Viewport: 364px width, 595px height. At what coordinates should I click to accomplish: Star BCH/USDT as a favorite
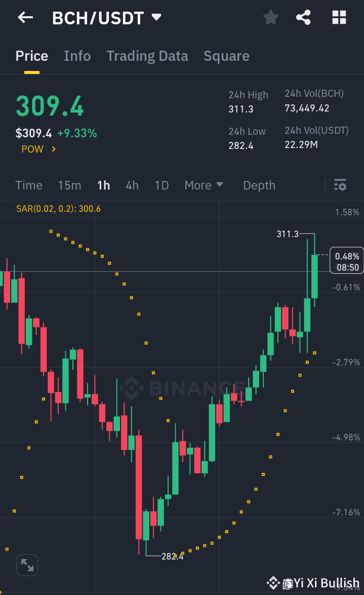pos(270,17)
